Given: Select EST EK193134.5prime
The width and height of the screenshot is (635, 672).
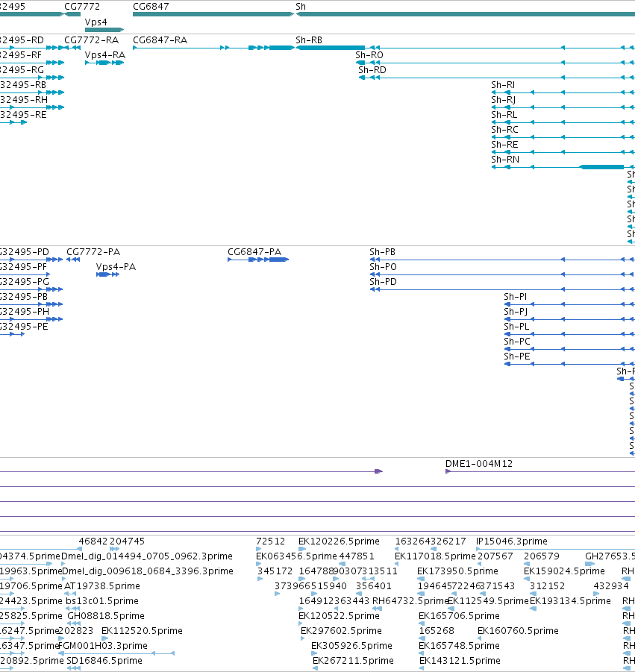Looking at the screenshot, I should [570, 601].
